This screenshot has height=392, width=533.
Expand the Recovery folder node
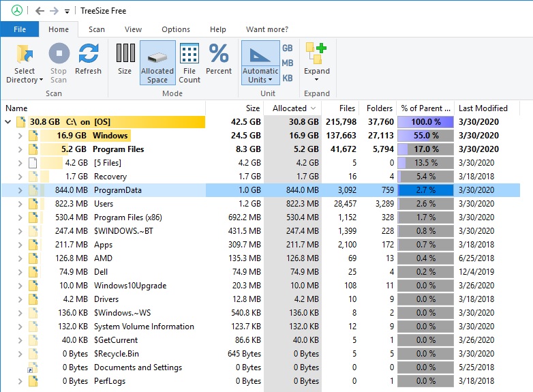(20, 177)
